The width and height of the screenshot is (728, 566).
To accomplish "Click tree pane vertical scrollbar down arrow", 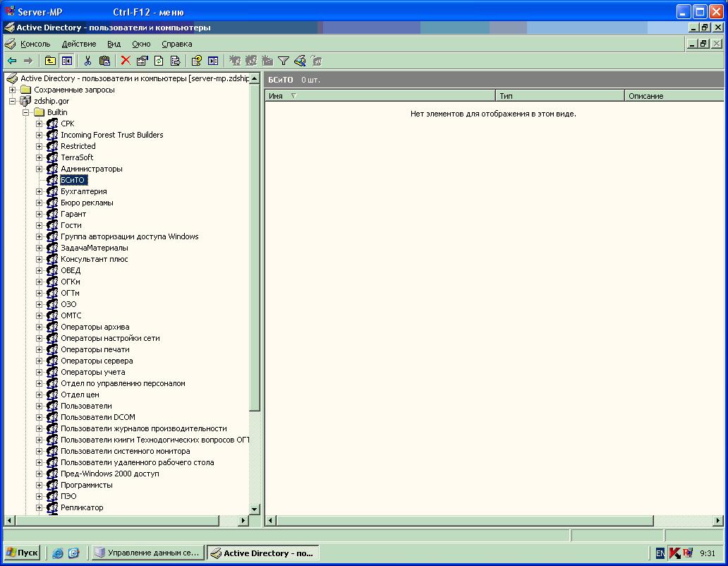I will click(x=255, y=510).
